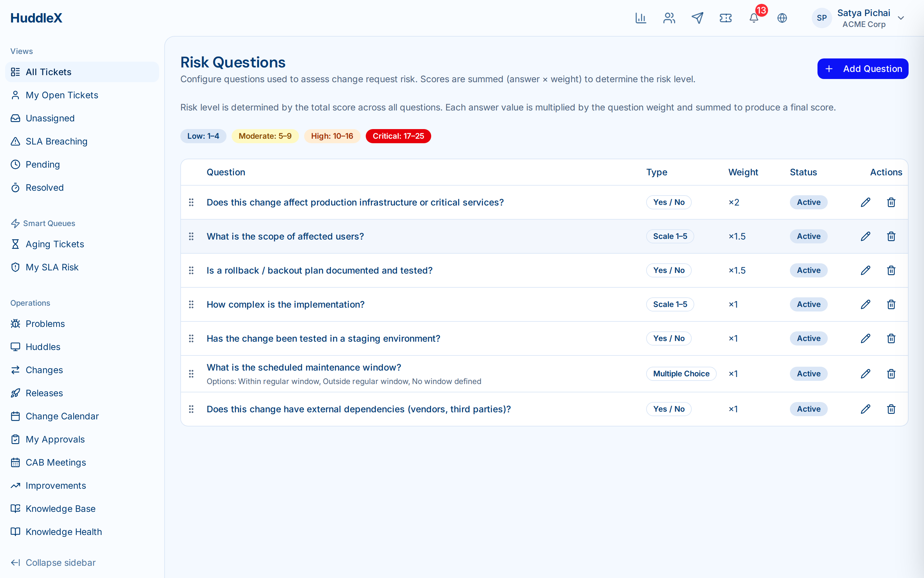Viewport: 924px width, 578px height.
Task: Edit the scope of affected users question
Action: click(866, 236)
